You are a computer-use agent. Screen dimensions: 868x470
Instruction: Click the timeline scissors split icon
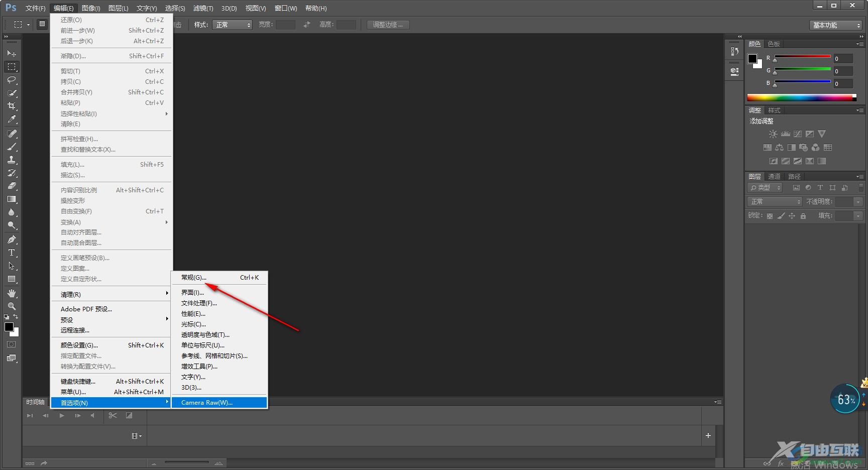click(x=113, y=415)
